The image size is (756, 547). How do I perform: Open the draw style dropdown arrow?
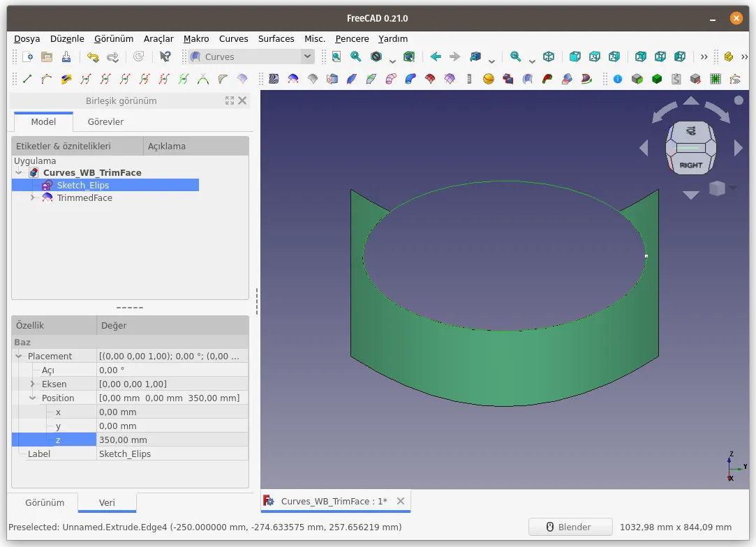tap(392, 60)
